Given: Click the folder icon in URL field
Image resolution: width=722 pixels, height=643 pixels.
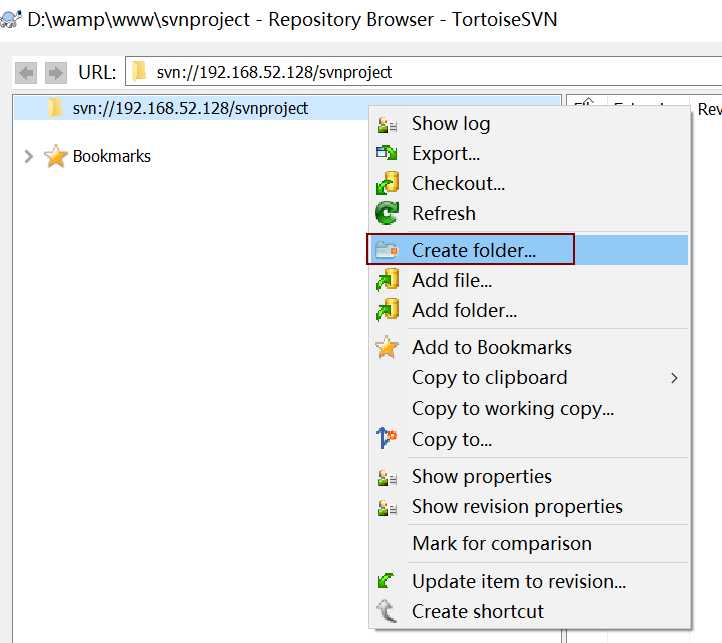Looking at the screenshot, I should (139, 71).
